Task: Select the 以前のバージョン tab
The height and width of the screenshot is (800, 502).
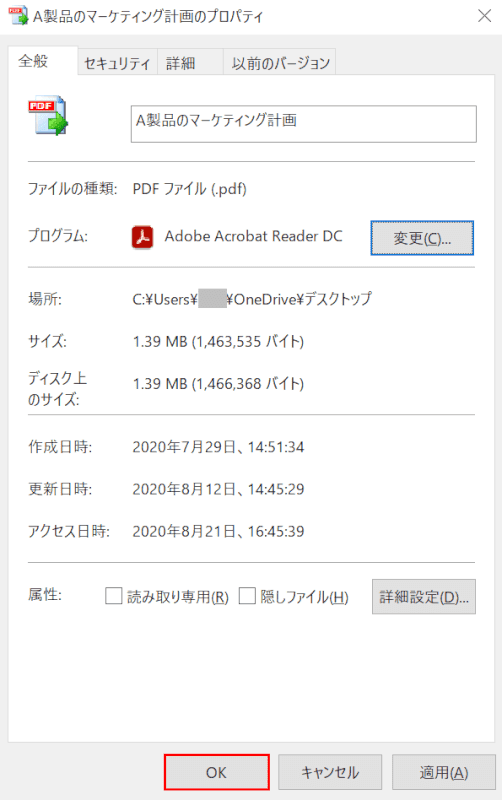Action: click(x=280, y=63)
